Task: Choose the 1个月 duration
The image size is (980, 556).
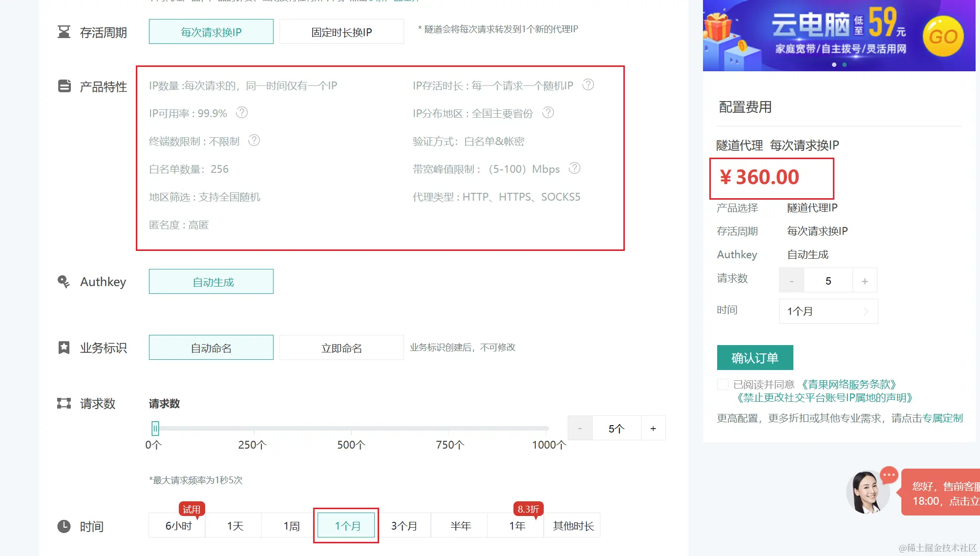Action: coord(346,525)
